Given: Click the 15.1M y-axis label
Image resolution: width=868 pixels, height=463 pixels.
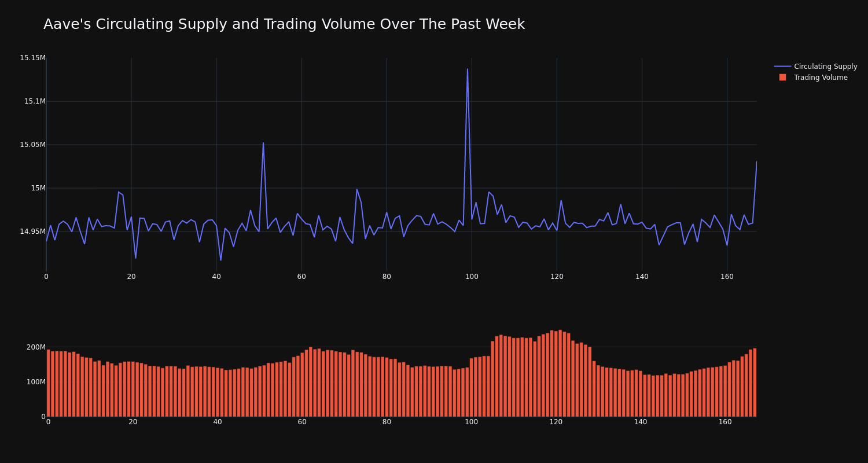Looking at the screenshot, I should tap(35, 101).
